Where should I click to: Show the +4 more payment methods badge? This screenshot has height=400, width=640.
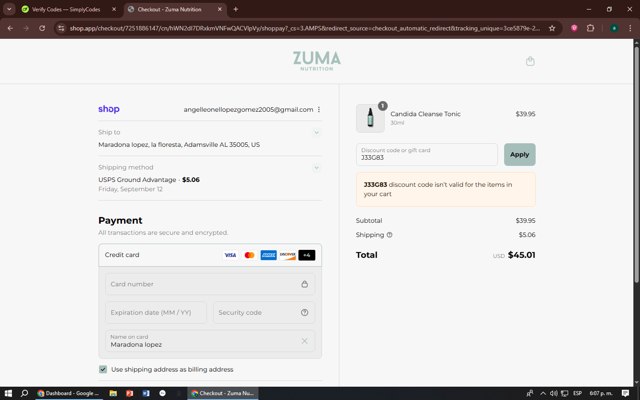[307, 255]
